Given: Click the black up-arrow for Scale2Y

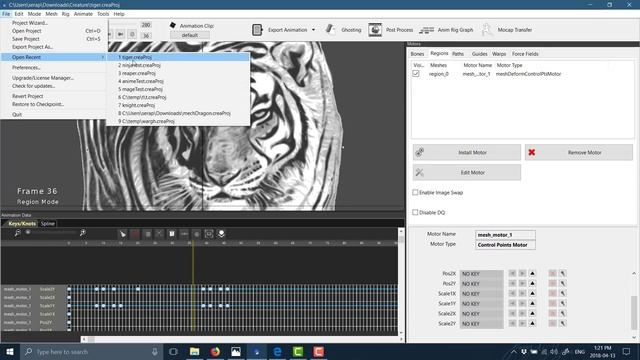Looking at the screenshot, I should tap(532, 323).
